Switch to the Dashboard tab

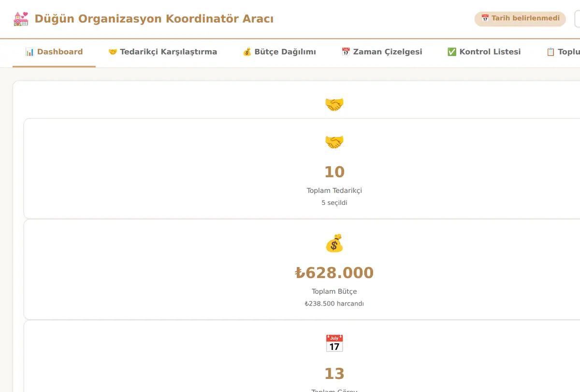(54, 52)
